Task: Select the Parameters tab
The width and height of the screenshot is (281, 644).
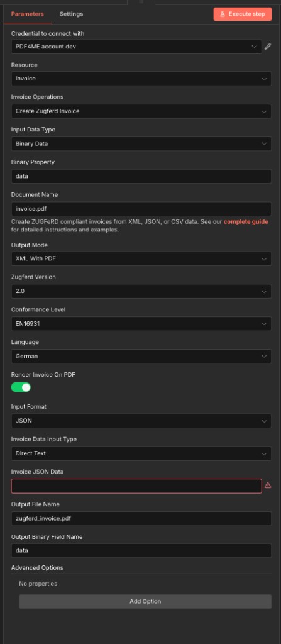Action: pos(27,14)
